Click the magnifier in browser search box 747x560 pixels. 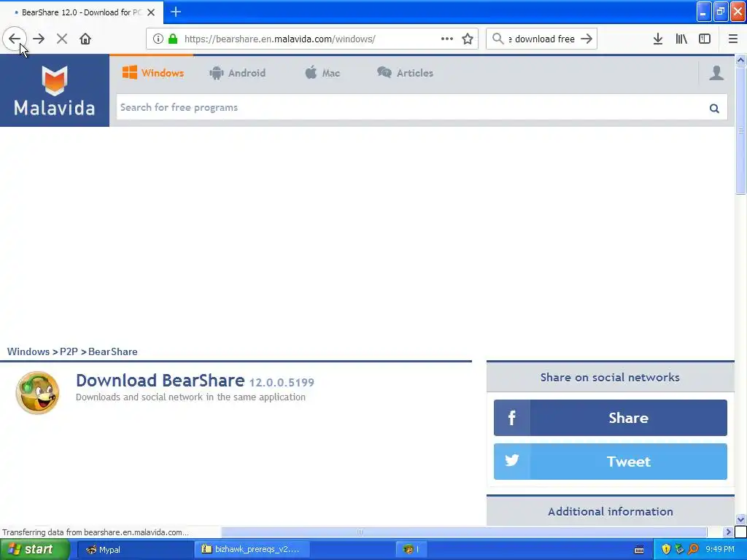pos(498,39)
